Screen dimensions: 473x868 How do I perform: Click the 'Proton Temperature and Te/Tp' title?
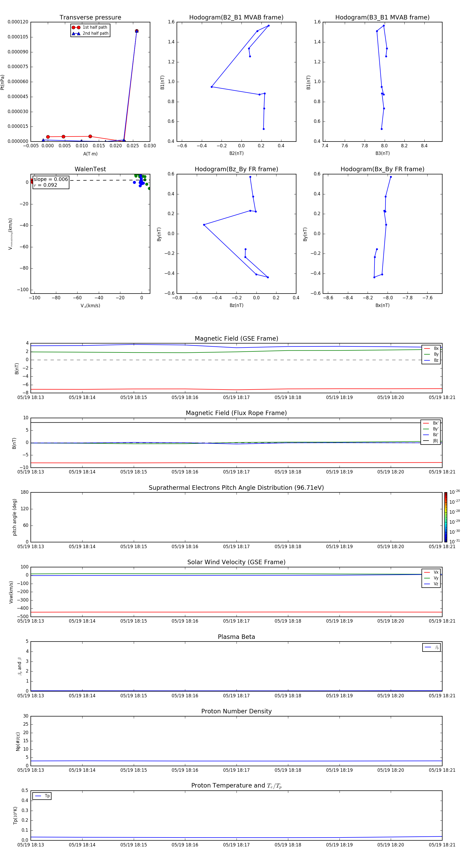point(236,786)
